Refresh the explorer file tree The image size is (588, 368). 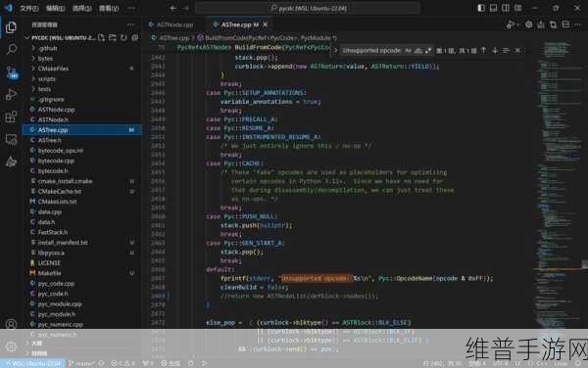[123, 38]
